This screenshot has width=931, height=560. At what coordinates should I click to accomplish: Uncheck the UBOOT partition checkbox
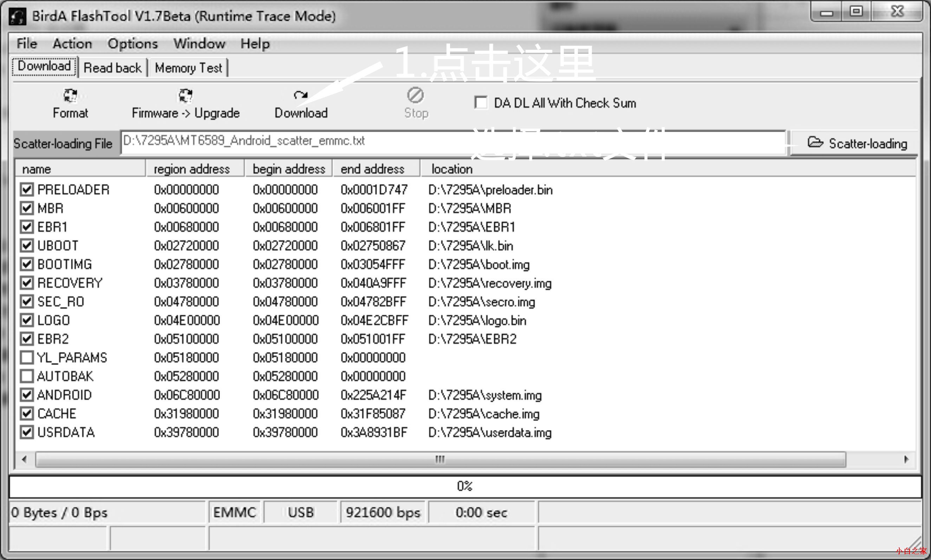(27, 245)
